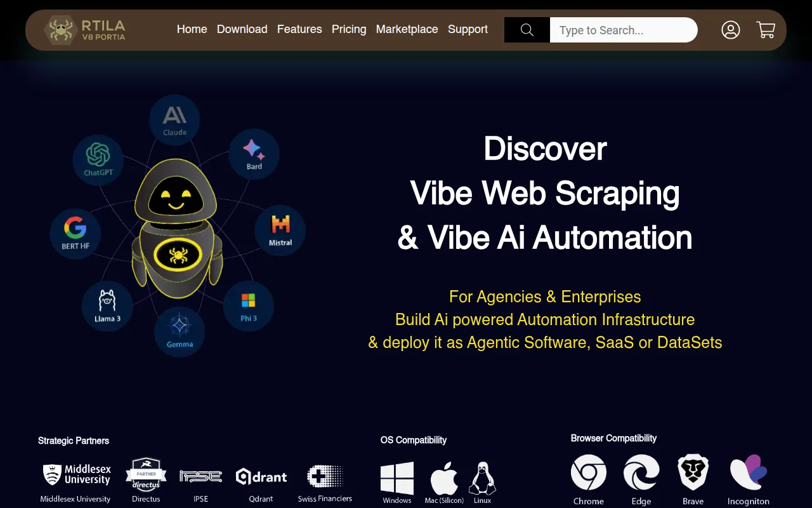Screen dimensions: 812x508
Task: Click the 'OS Compatibility' heading
Action: coord(414,440)
